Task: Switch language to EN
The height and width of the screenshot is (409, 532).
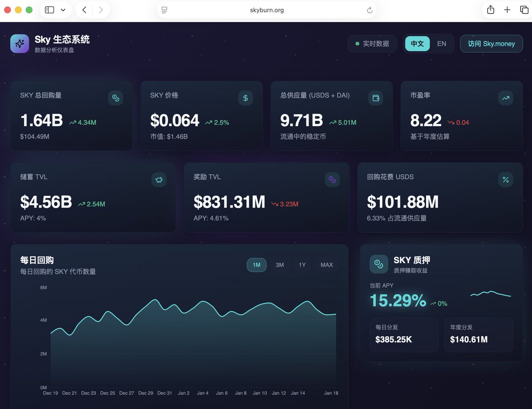Action: (x=442, y=43)
